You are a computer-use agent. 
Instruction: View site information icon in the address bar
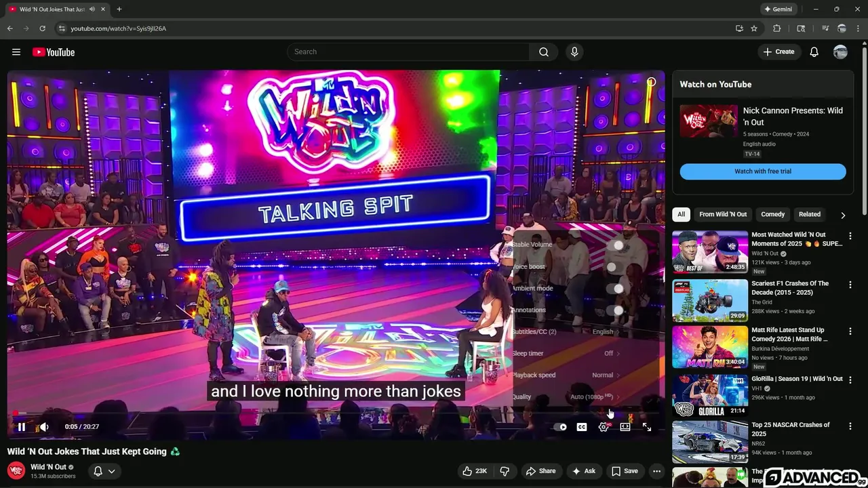62,28
